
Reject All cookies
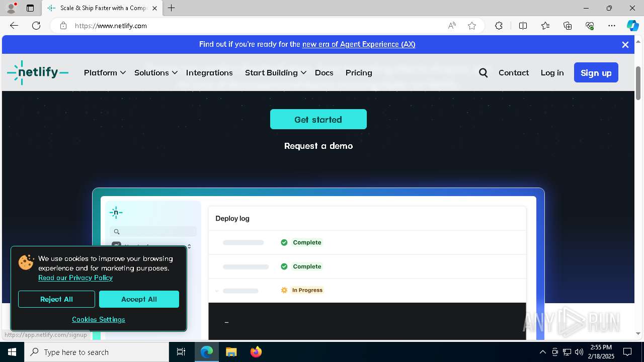point(56,299)
